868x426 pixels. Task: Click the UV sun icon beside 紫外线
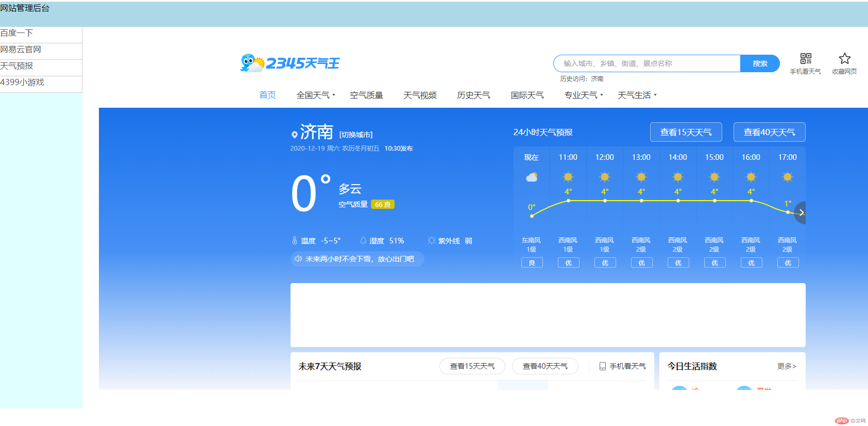[431, 240]
